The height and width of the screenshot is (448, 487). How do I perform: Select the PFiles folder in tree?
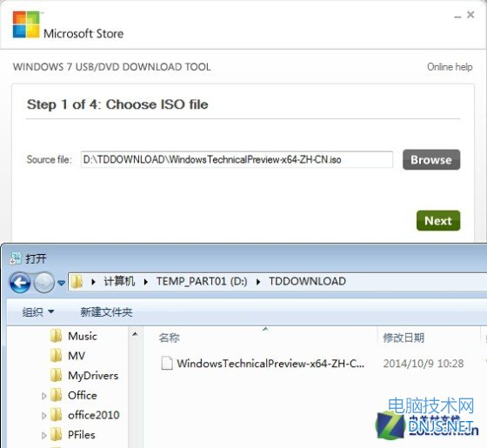click(x=82, y=435)
